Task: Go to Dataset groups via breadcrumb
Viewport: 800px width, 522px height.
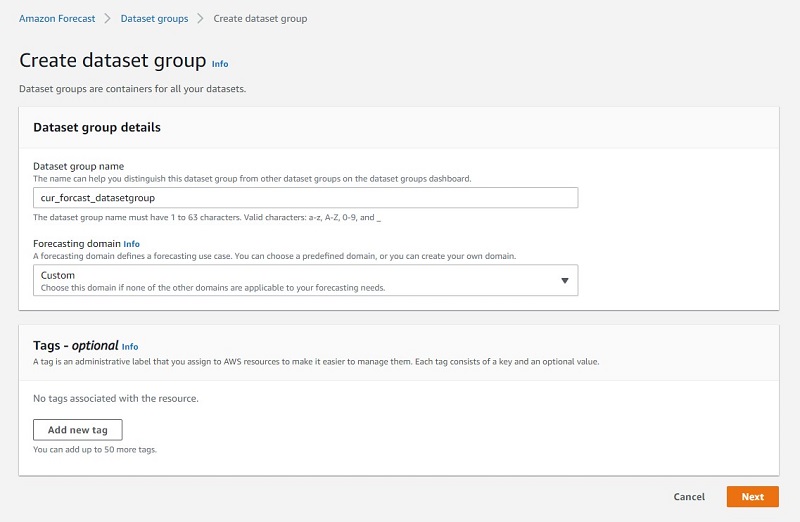Action: pyautogui.click(x=154, y=18)
